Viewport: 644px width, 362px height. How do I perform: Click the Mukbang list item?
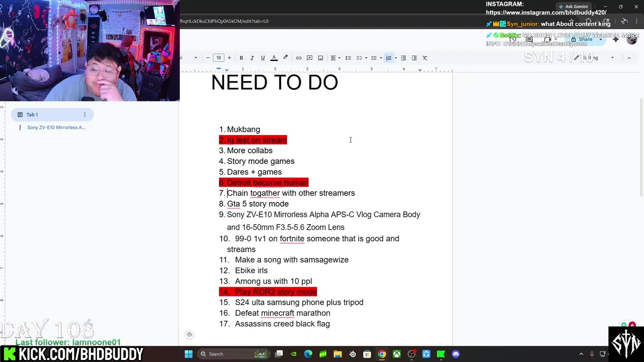point(244,129)
